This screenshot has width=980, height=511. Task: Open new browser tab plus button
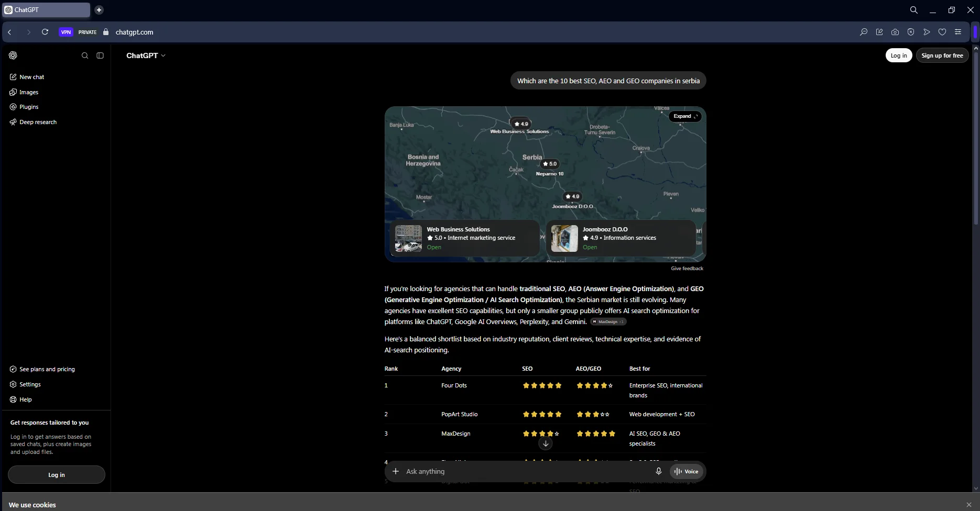99,10
